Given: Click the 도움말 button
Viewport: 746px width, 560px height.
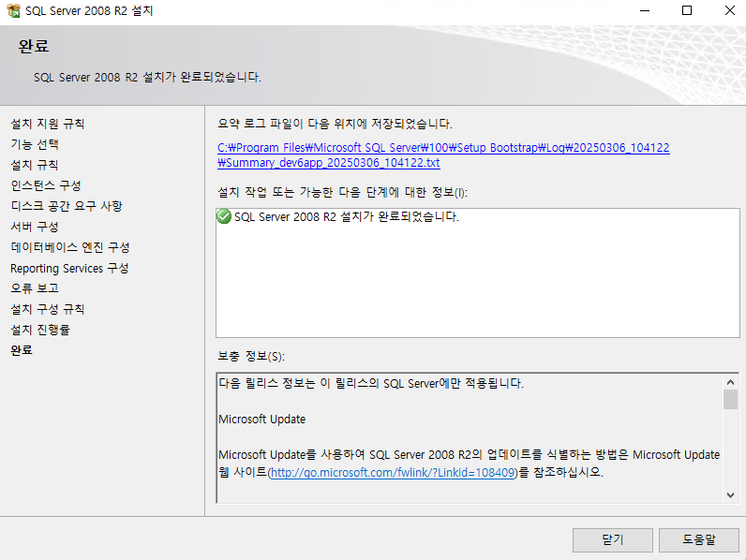Looking at the screenshot, I should click(x=698, y=539).
